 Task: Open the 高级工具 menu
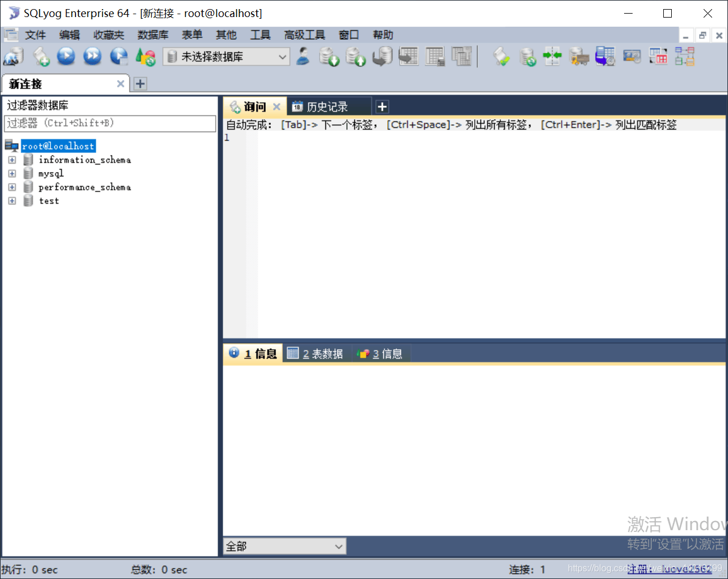(x=305, y=35)
